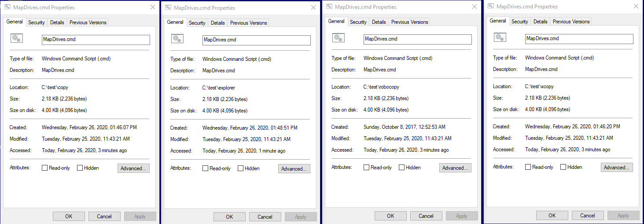This screenshot has height=224, width=644.
Task: Close the C:\test\robocopy properties window
Action: click(475, 7)
